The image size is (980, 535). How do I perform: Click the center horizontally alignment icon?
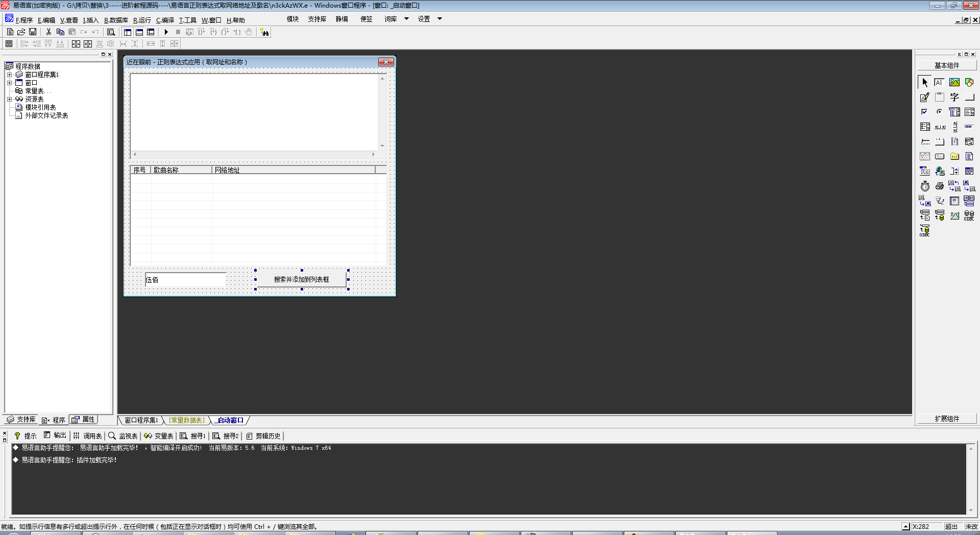point(76,44)
